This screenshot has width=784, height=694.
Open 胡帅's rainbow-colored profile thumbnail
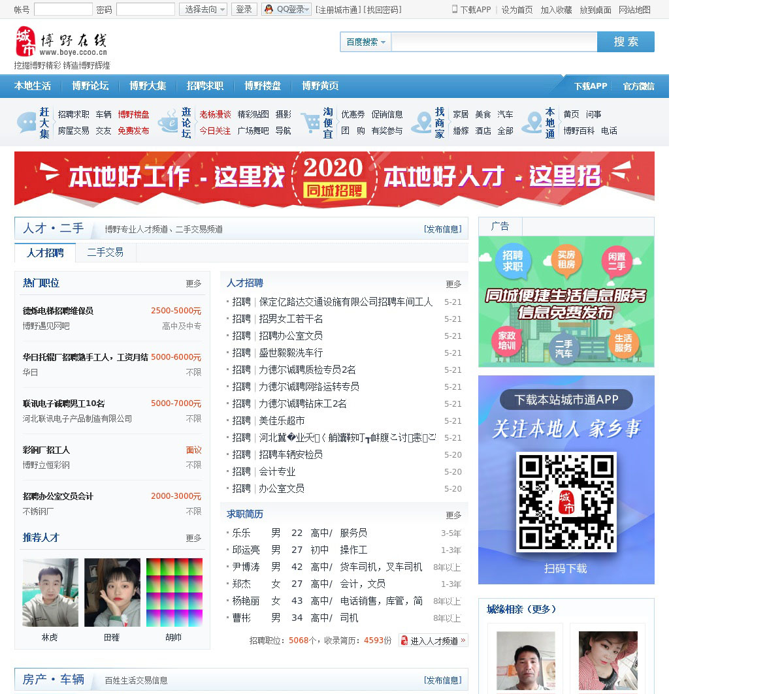coord(174,593)
